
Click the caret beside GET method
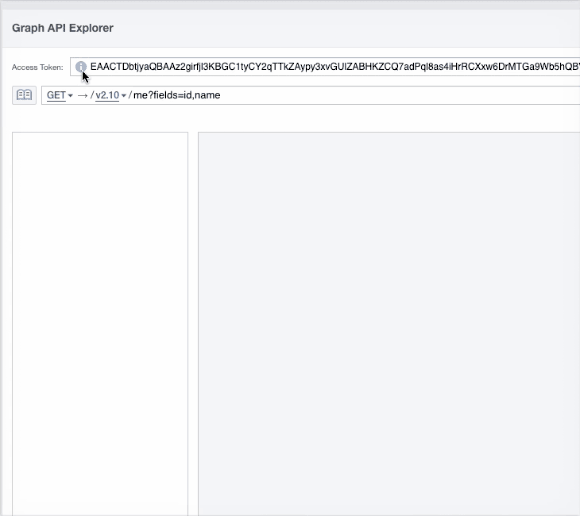pos(70,95)
